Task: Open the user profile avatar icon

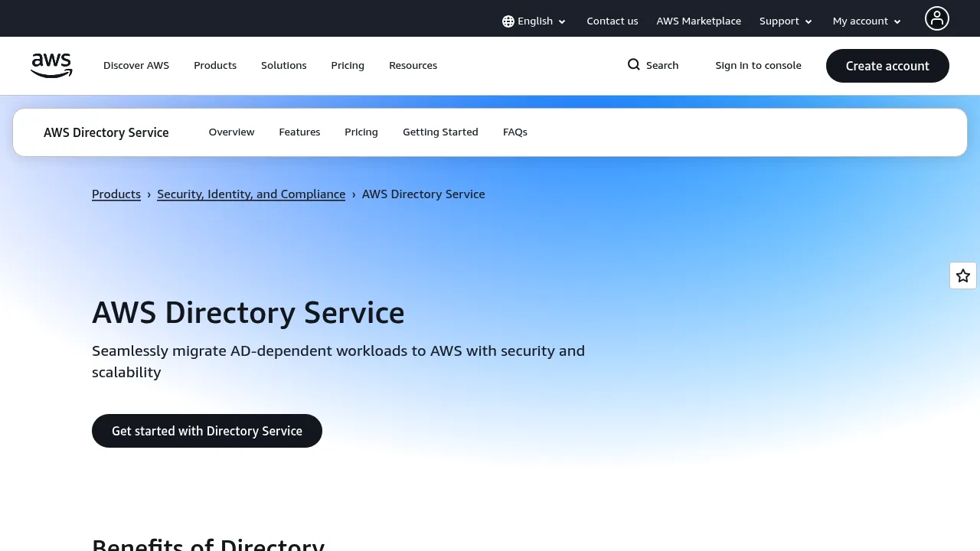Action: click(x=936, y=18)
